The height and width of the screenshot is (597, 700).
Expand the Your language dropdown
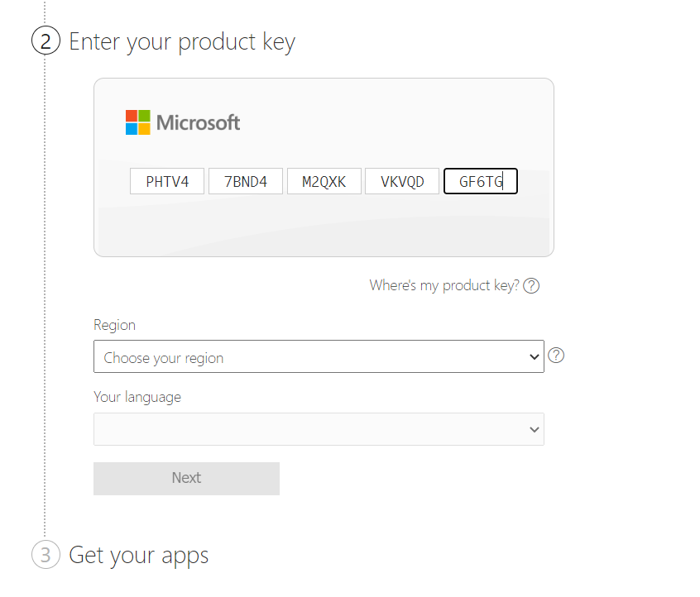click(319, 429)
